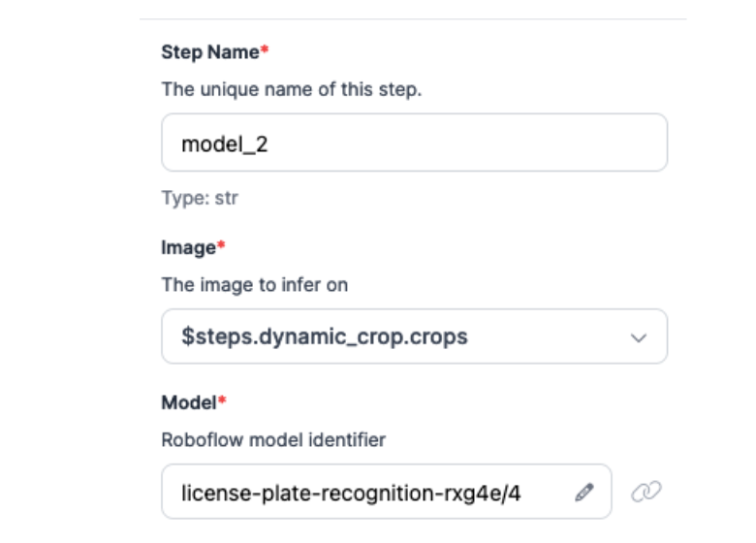Click "The unique name of this step." description

click(x=291, y=89)
